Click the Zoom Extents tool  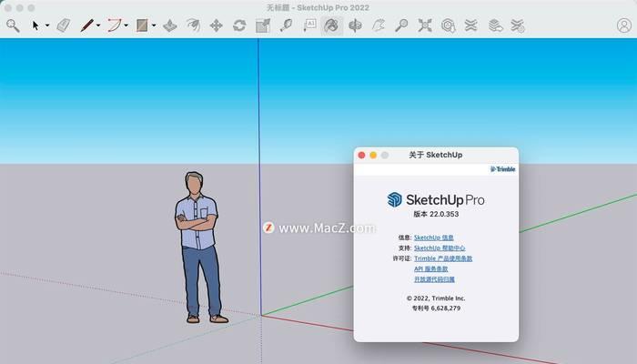point(425,25)
